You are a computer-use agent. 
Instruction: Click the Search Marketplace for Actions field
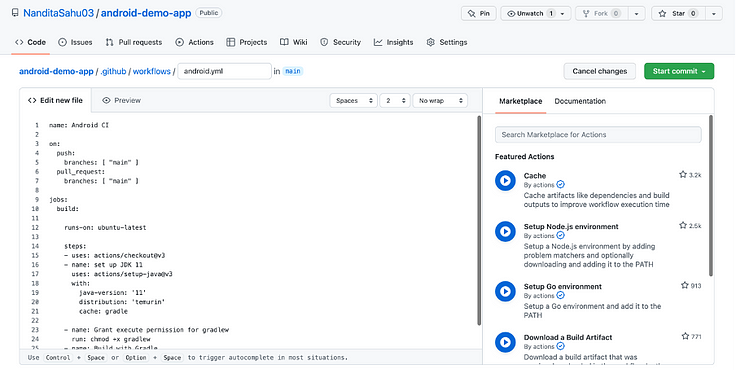(x=598, y=135)
